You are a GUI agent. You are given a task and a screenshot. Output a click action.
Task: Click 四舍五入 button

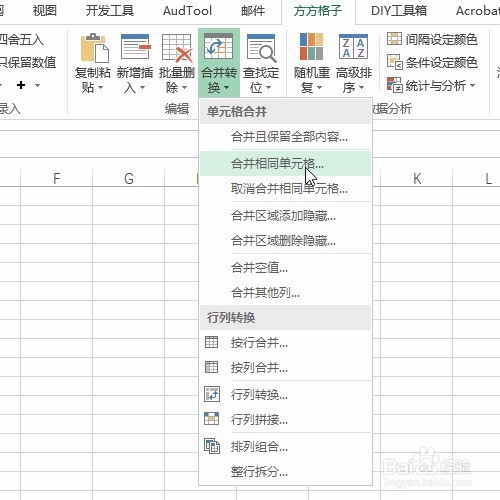pyautogui.click(x=22, y=40)
